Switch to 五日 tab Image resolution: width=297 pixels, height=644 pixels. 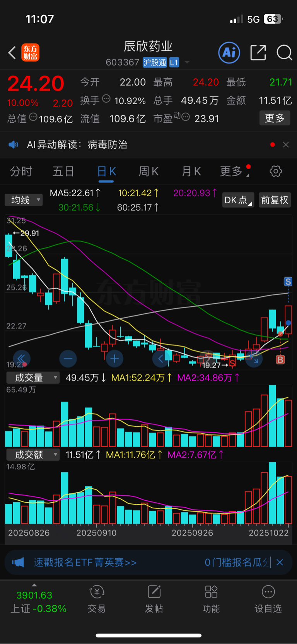[x=63, y=171]
